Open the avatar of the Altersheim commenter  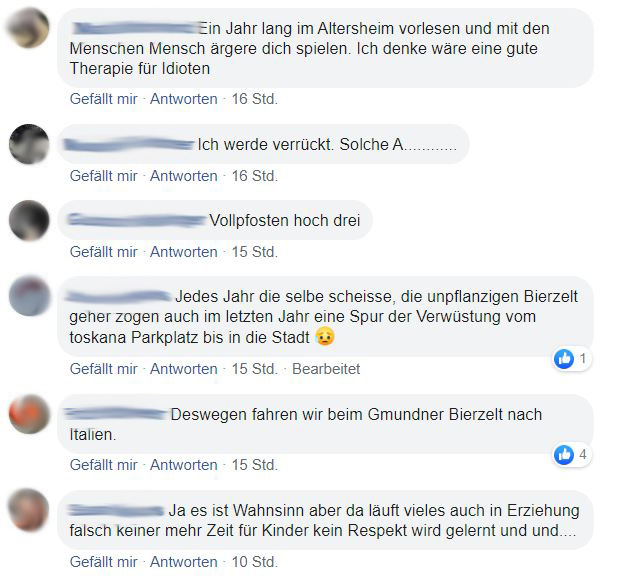pos(29,28)
